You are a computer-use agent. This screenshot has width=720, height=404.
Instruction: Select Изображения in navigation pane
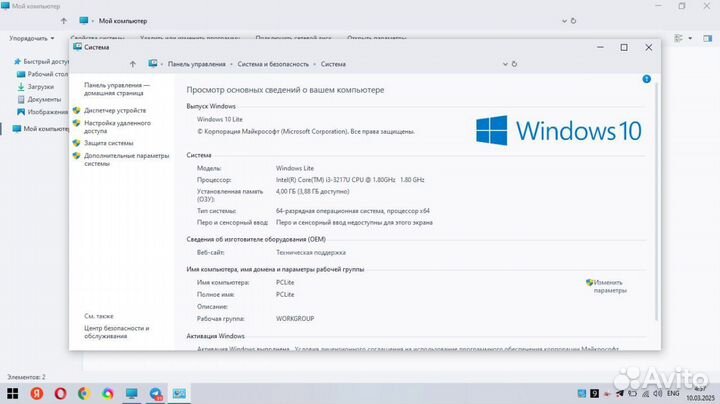click(x=43, y=112)
